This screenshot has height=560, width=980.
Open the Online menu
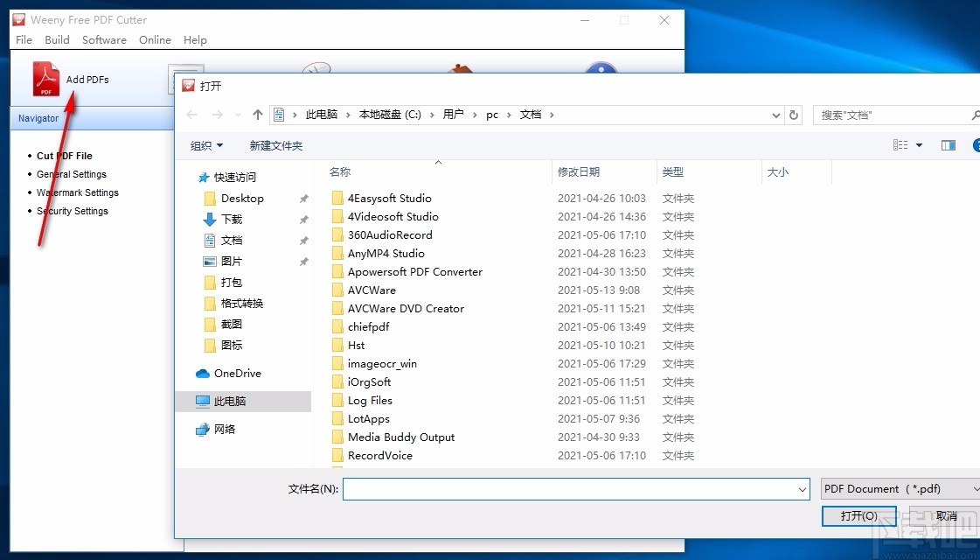point(155,39)
